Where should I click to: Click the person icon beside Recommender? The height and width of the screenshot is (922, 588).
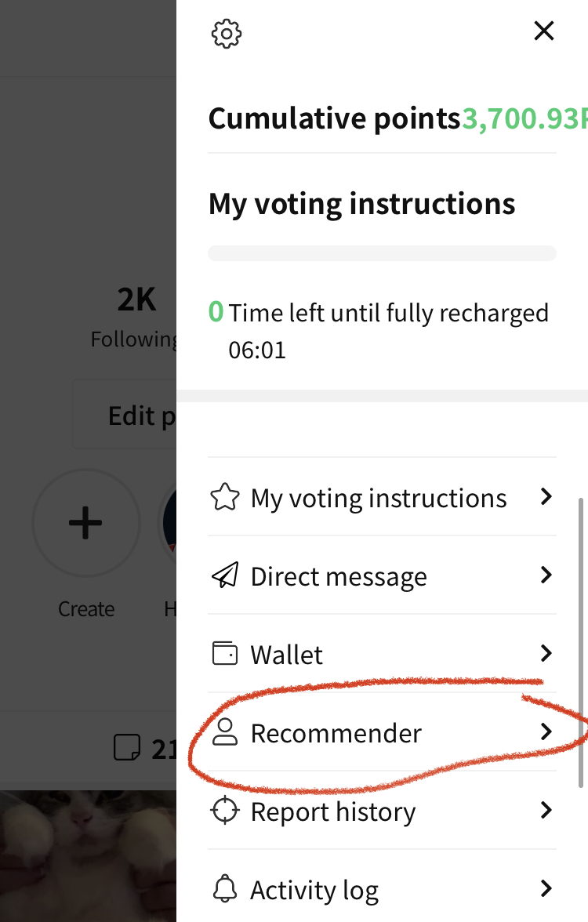coord(225,733)
